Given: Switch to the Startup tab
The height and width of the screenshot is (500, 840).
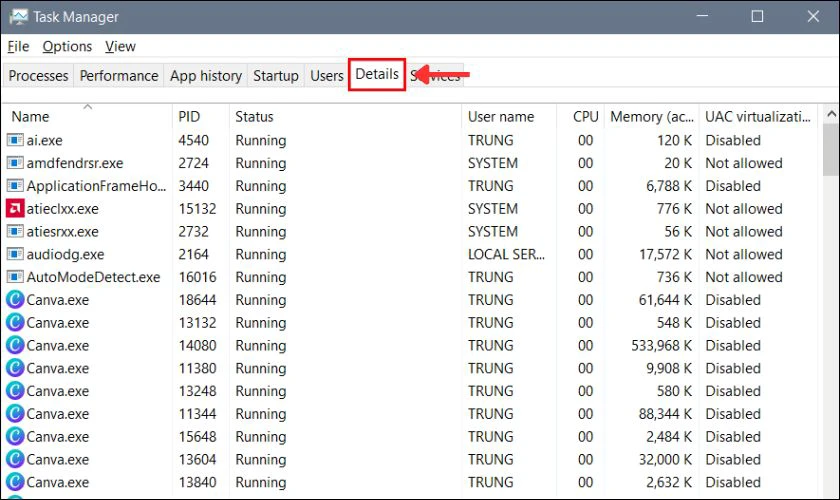Looking at the screenshot, I should [x=275, y=76].
